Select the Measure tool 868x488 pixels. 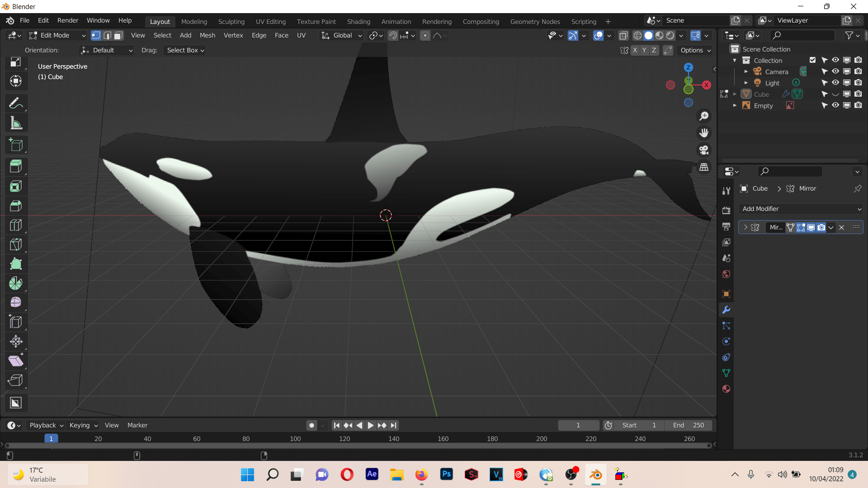pos(16,123)
